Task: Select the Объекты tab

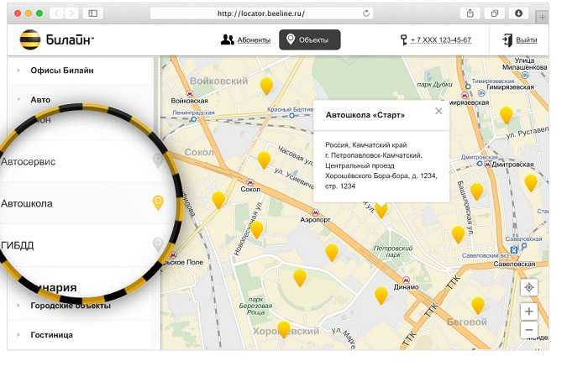Action: (310, 39)
